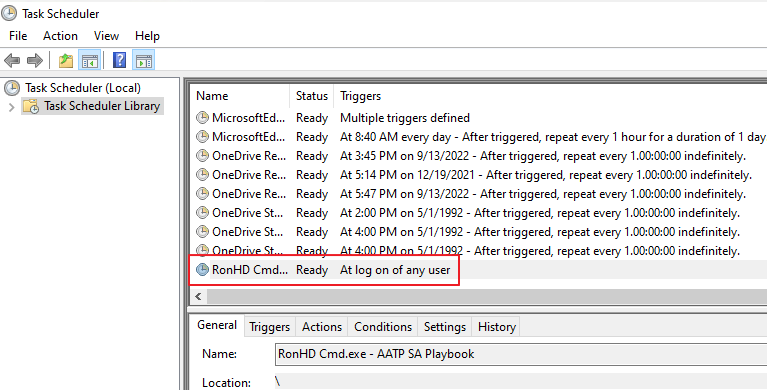This screenshot has height=390, width=767.
Task: Click the task list horizontal scrollbar track
Action: pyautogui.click(x=487, y=296)
